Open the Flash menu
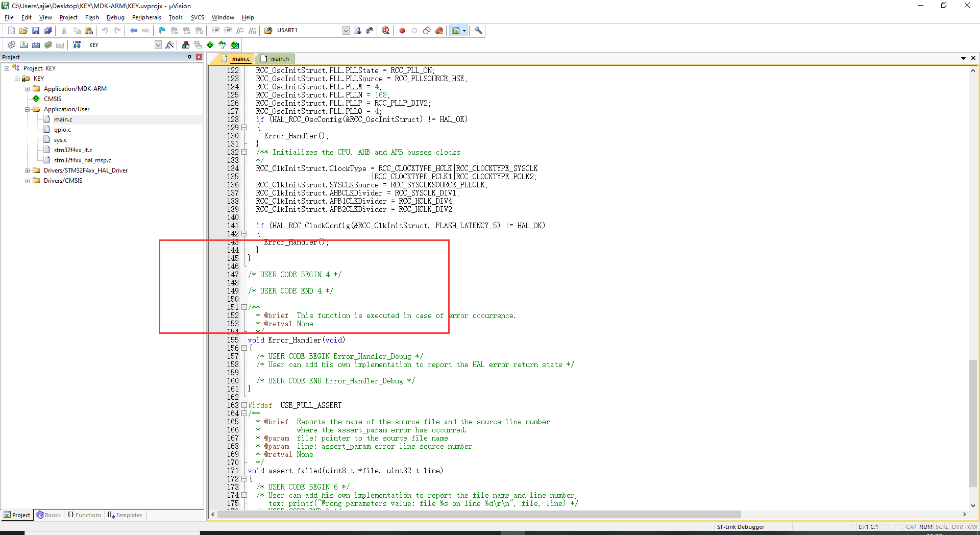Viewport: 980px width, 535px height. [92, 17]
